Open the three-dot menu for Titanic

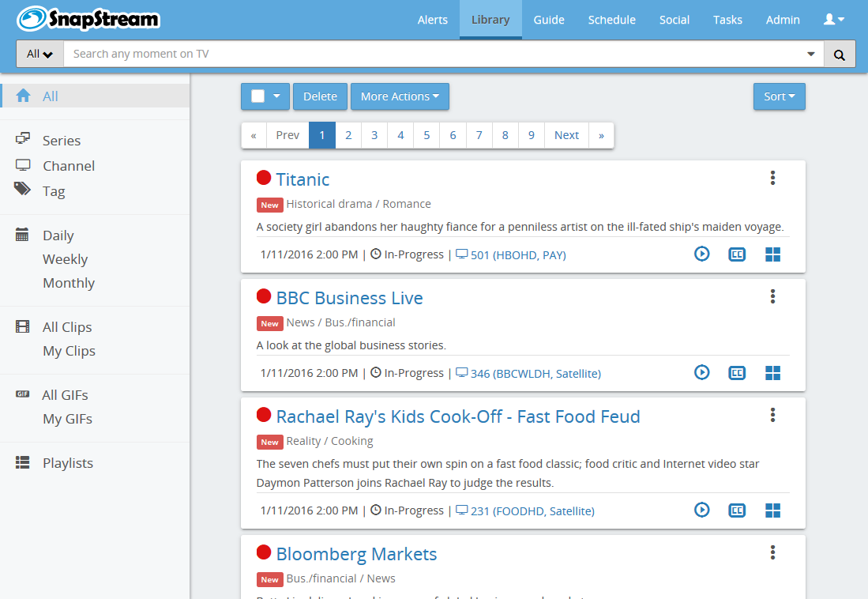point(772,178)
